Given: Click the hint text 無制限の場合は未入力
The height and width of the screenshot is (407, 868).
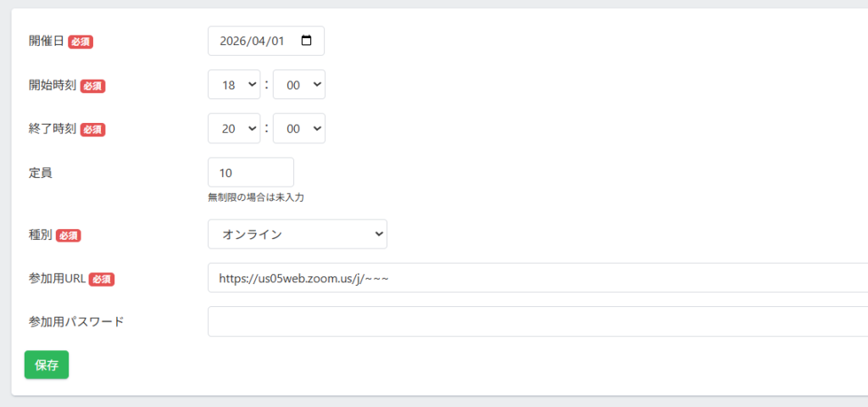Looking at the screenshot, I should [255, 198].
